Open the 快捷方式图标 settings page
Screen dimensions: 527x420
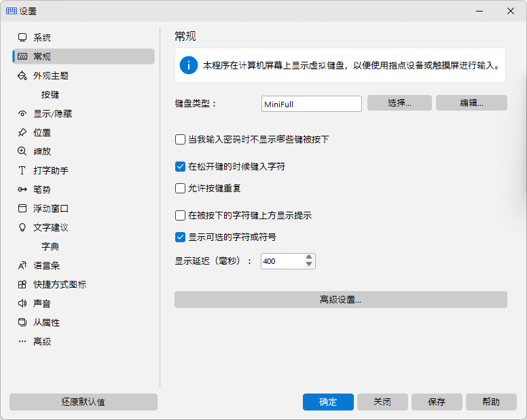point(84,284)
